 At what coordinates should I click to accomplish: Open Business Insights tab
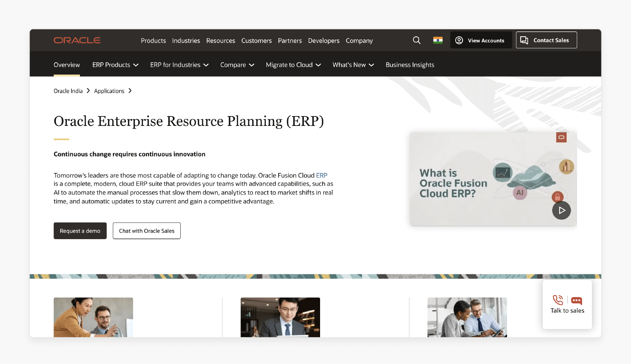tap(410, 65)
